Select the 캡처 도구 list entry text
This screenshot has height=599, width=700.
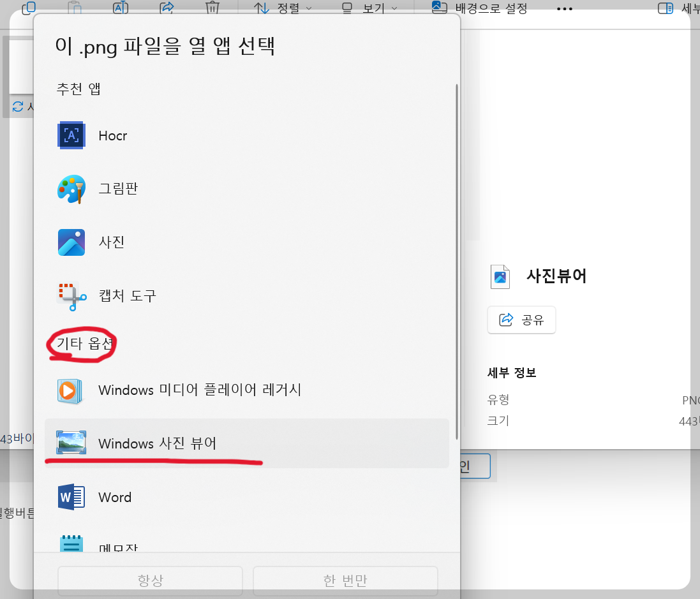(128, 295)
